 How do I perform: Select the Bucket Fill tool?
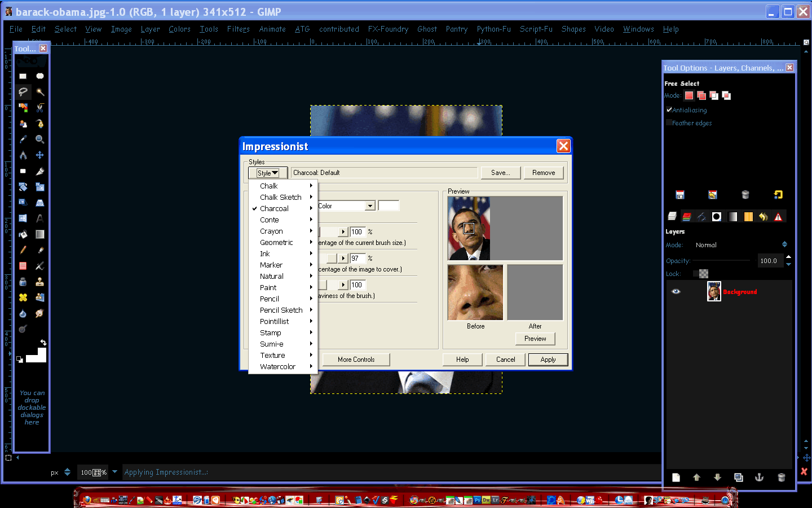pyautogui.click(x=23, y=234)
